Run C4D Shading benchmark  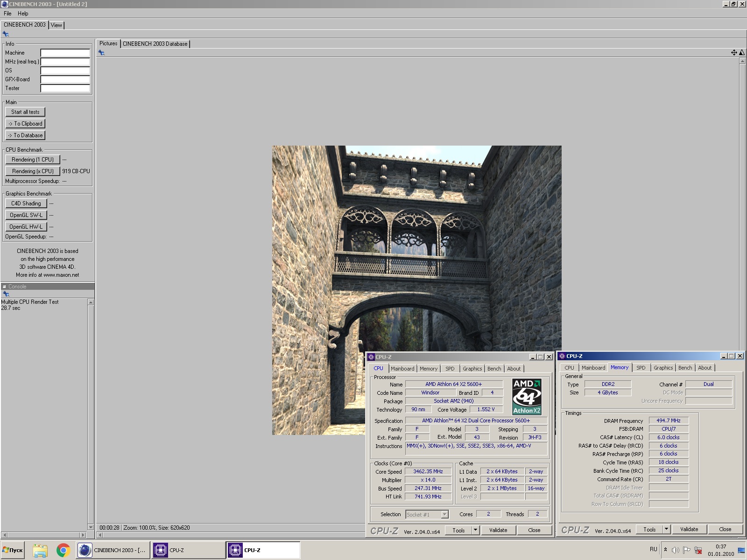point(26,203)
